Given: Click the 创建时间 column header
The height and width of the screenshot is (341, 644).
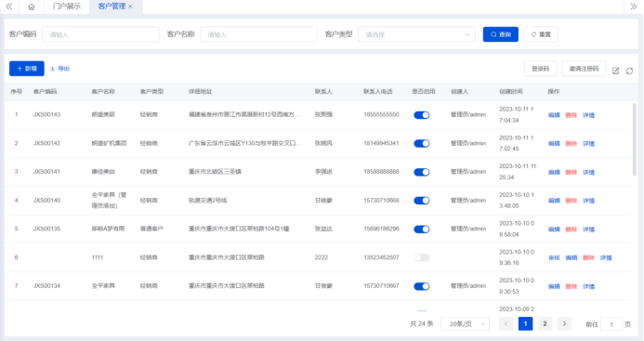Looking at the screenshot, I should pos(511,92).
